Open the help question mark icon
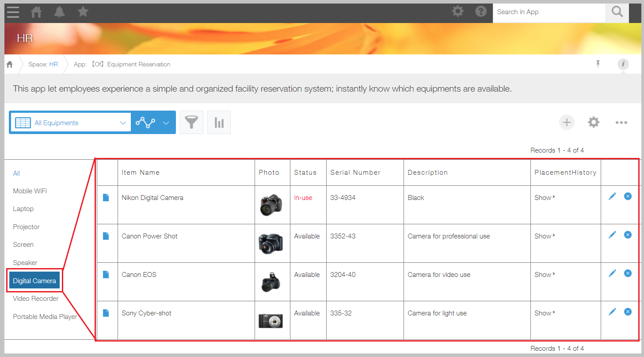Viewport: 644px width, 357px height. tap(481, 12)
